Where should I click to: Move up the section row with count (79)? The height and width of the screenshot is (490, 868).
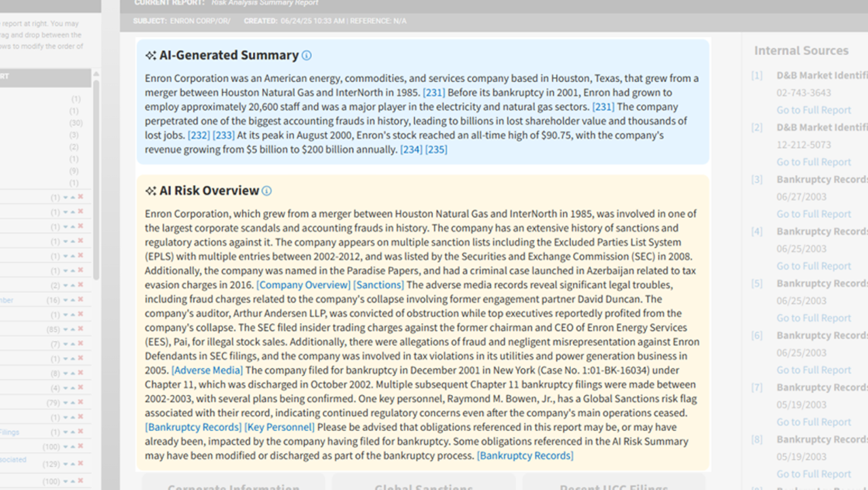point(73,403)
